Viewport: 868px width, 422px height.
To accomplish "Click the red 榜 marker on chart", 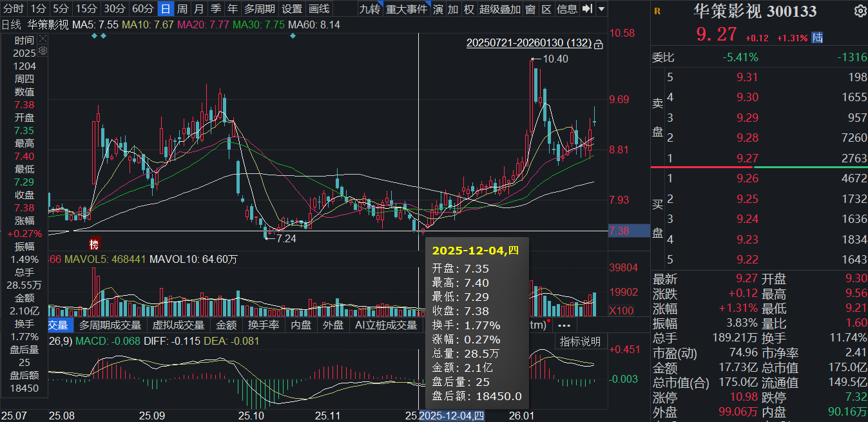I will tap(95, 244).
